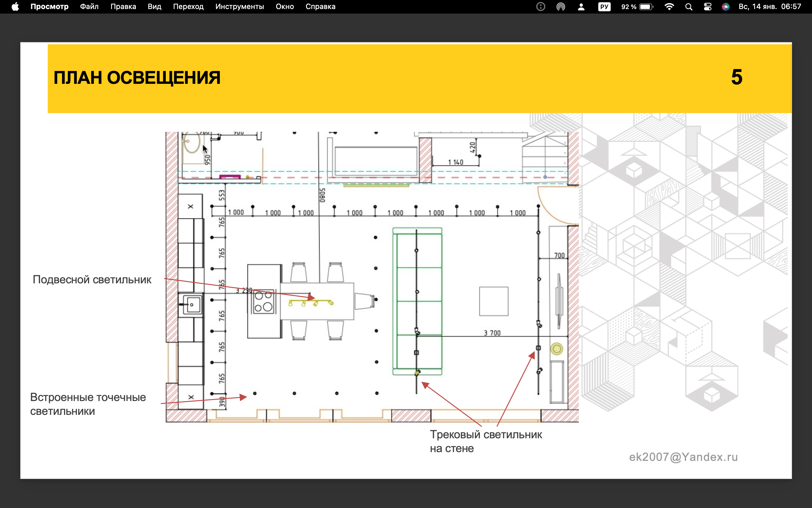
Task: Click the square coffee table on plan
Action: (x=494, y=301)
